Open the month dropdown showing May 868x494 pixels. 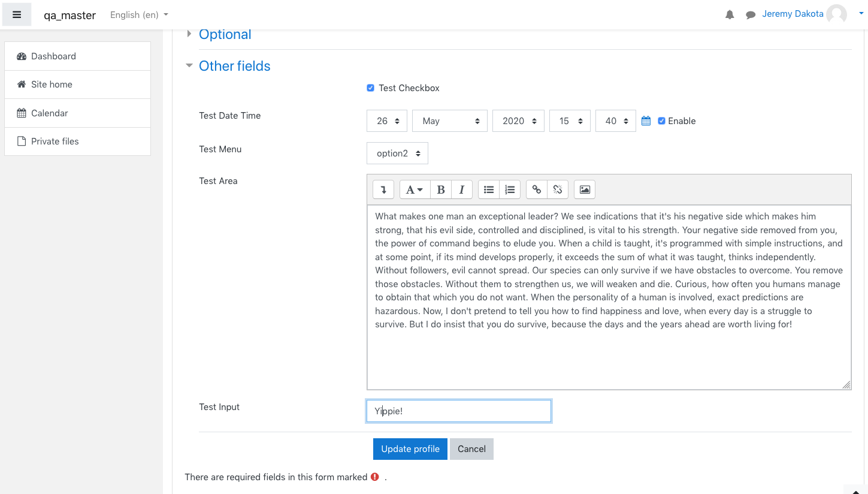(450, 121)
